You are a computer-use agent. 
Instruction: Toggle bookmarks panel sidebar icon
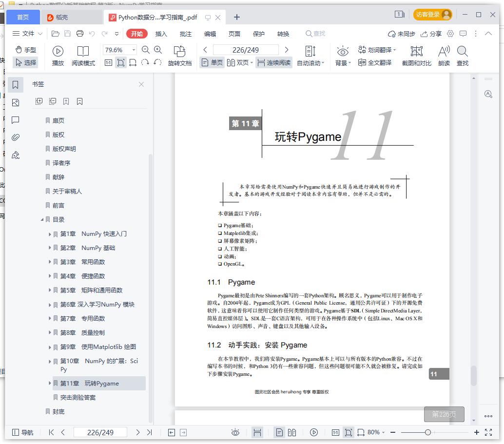tap(16, 85)
